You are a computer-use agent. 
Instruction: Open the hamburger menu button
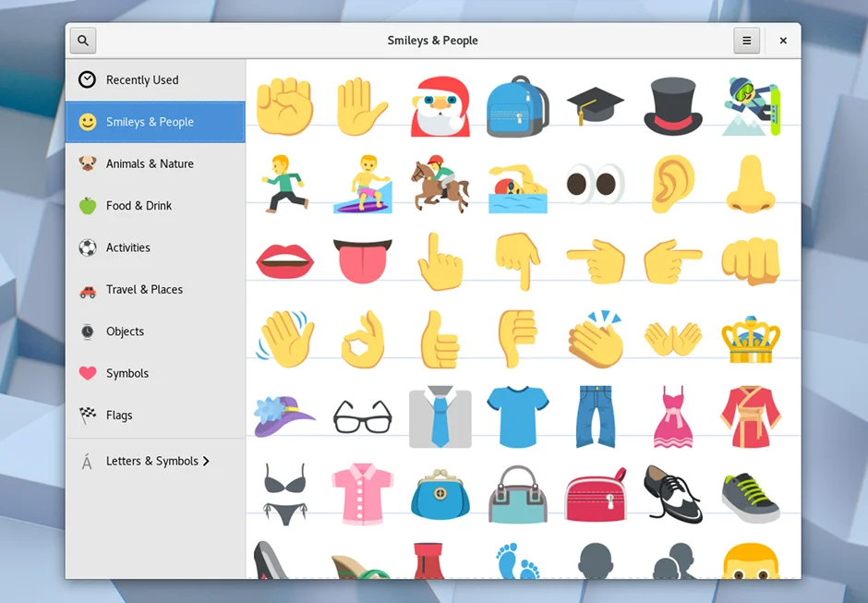746,41
